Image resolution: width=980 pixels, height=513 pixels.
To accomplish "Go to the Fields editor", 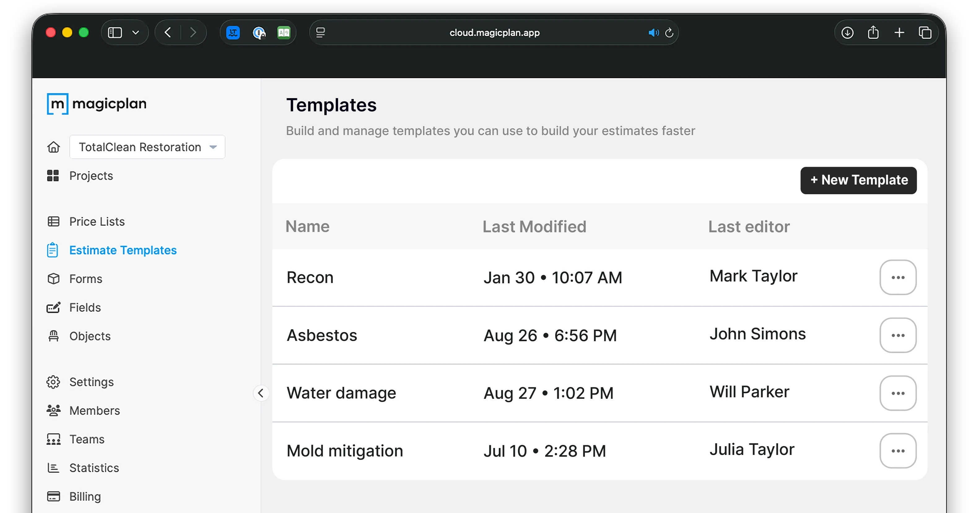I will coord(85,307).
